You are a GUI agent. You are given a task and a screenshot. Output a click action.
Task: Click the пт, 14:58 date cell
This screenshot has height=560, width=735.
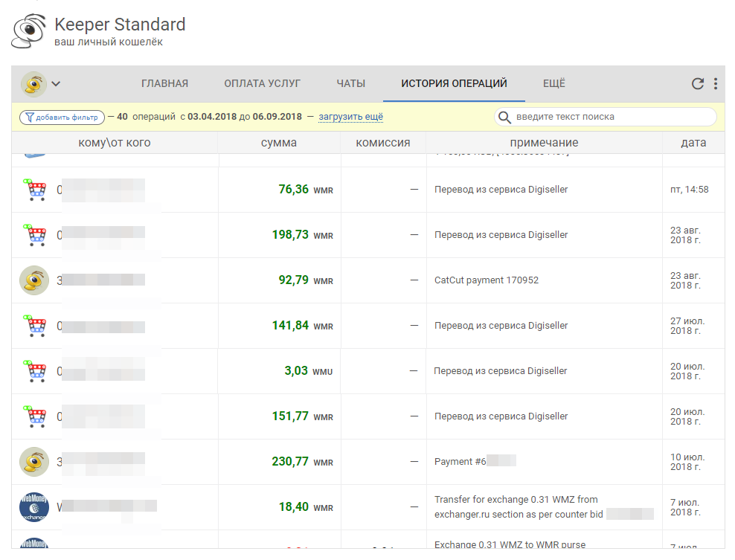pyautogui.click(x=689, y=190)
